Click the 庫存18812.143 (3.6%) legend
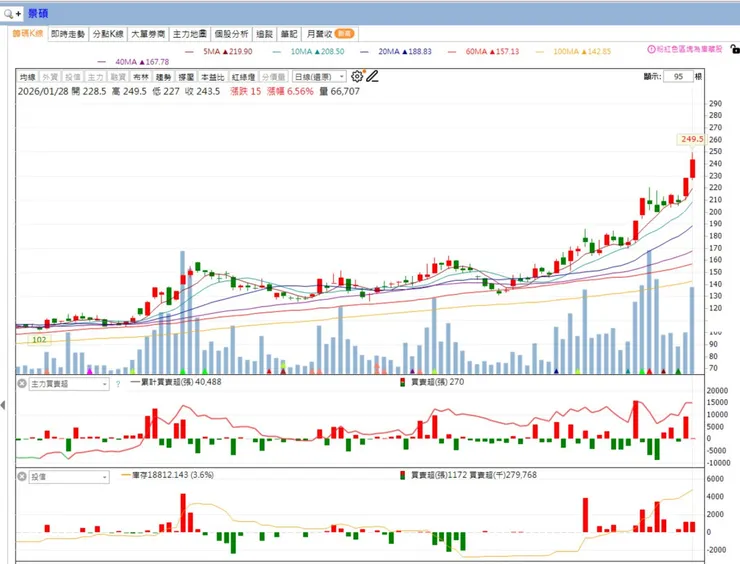 (x=167, y=475)
